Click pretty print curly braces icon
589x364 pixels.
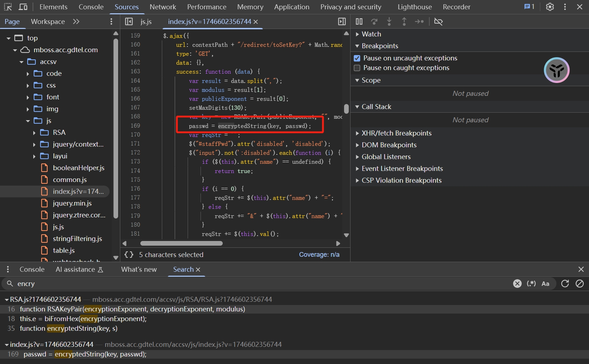[x=129, y=255]
